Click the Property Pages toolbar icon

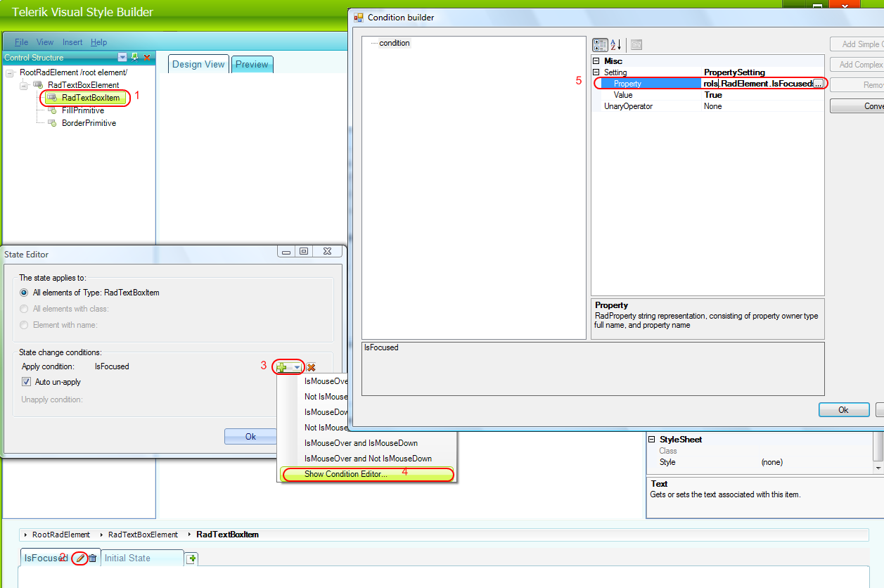click(636, 45)
